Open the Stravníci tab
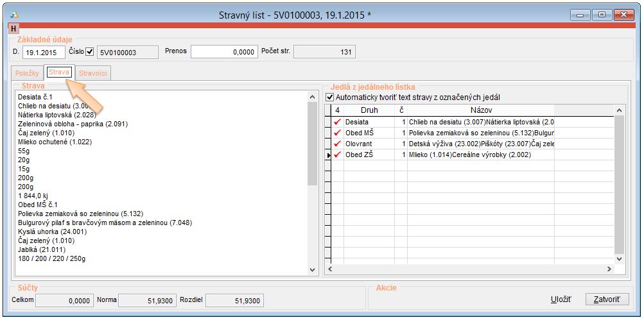 [93, 74]
